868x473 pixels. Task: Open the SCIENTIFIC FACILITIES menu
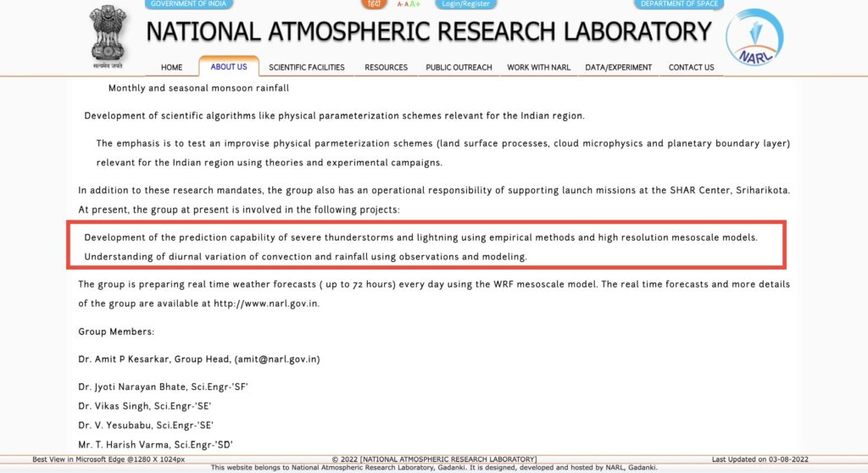tap(307, 68)
